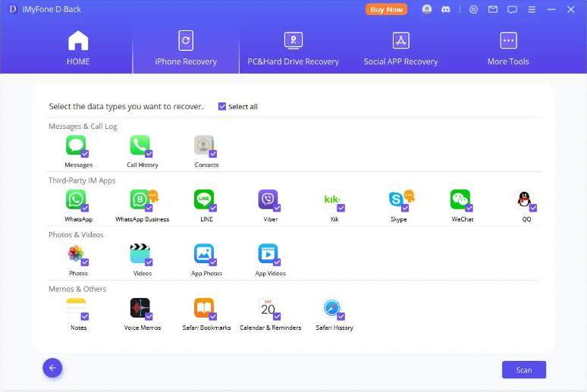Open the More Tools tab
Screen dimensions: 587x392
(508, 49)
